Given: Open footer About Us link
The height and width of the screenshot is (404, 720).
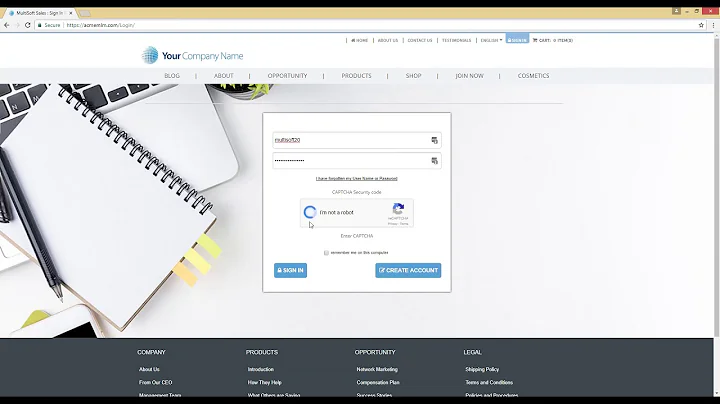Looking at the screenshot, I should tap(149, 369).
